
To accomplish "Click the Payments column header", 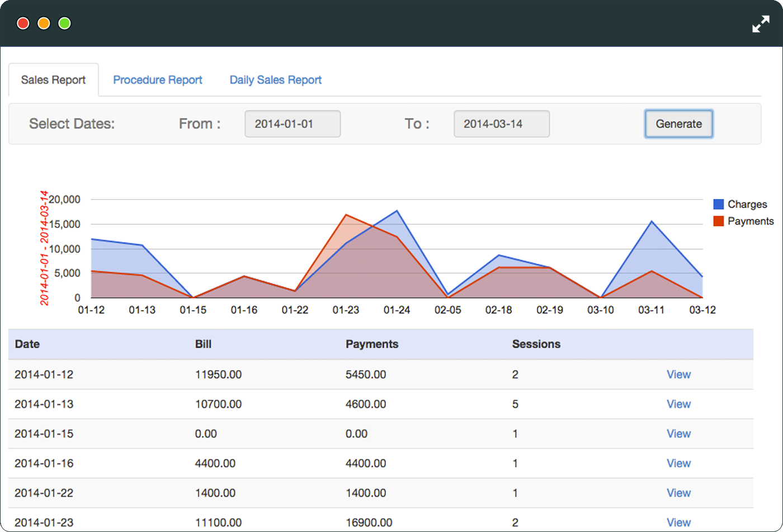I will click(x=372, y=344).
